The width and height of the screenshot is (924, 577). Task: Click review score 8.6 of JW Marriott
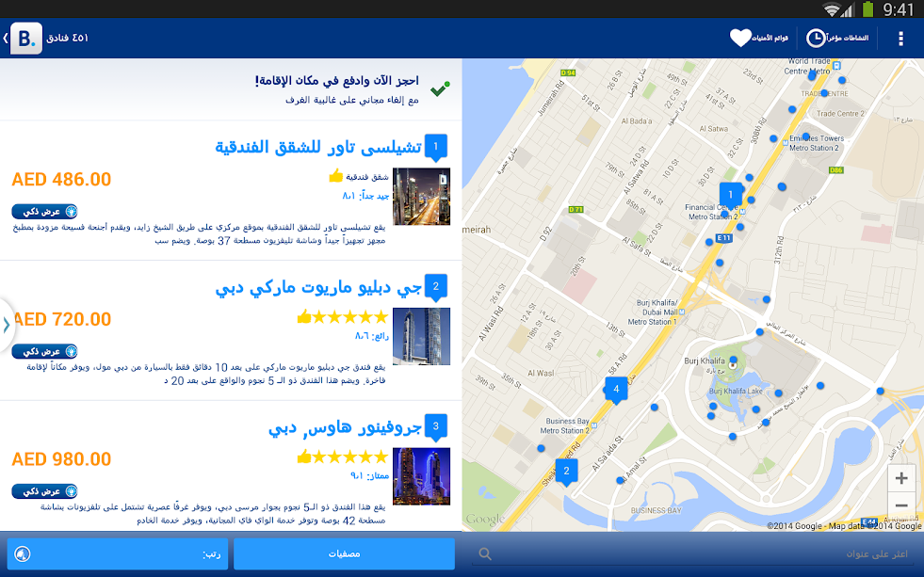[372, 336]
